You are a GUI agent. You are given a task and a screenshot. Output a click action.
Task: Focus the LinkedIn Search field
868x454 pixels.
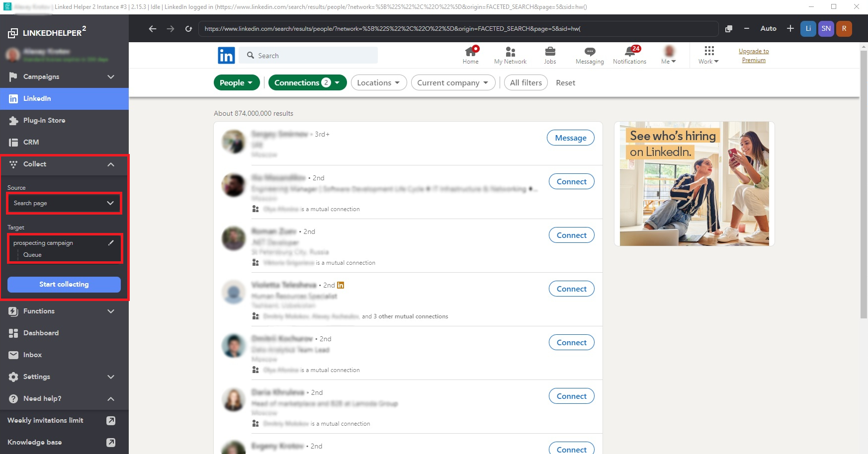coord(308,55)
